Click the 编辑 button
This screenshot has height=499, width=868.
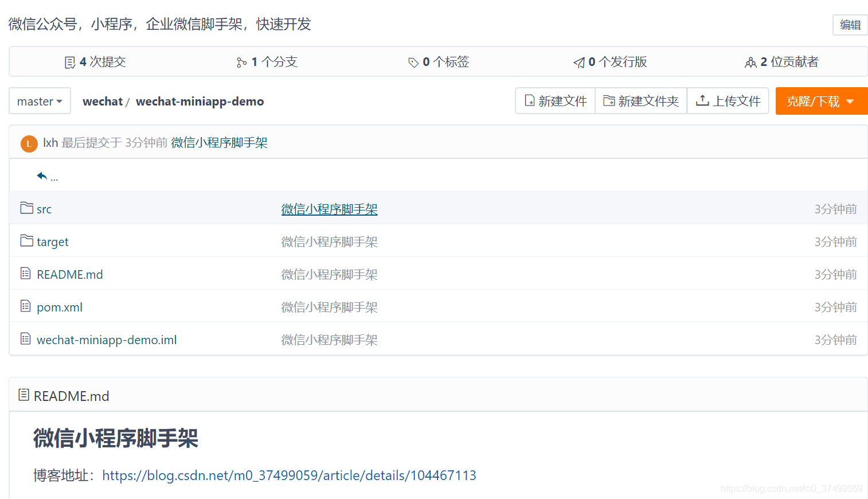(850, 25)
